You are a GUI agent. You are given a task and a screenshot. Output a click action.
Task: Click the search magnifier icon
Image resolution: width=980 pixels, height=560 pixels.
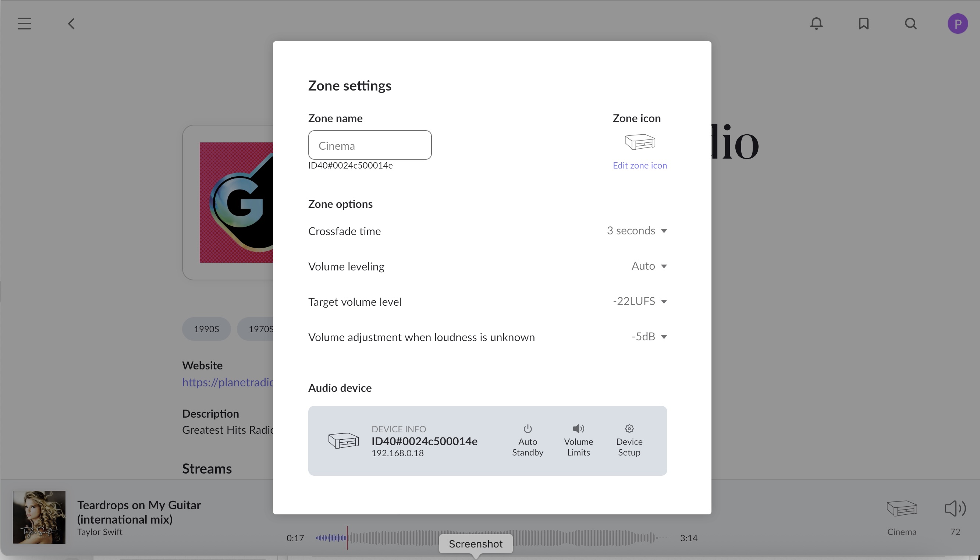(910, 24)
